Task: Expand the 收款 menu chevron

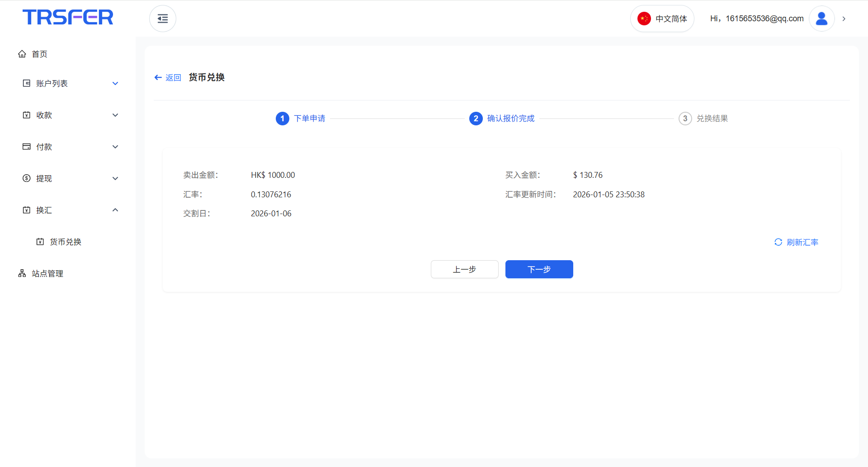Action: pyautogui.click(x=115, y=115)
